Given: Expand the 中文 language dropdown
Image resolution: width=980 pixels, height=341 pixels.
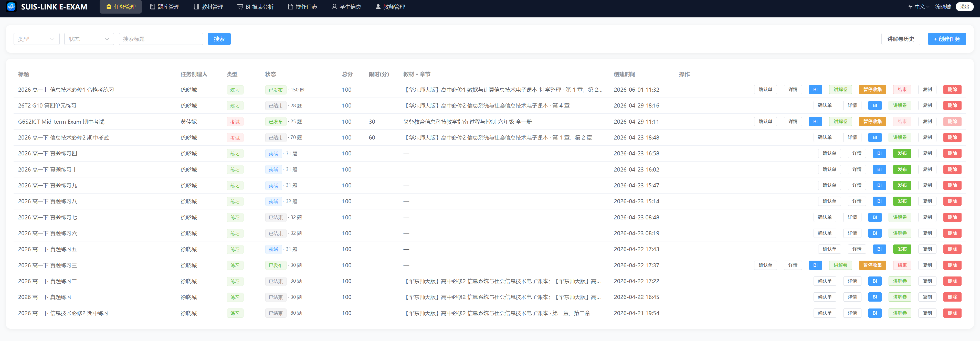Looking at the screenshot, I should pos(919,7).
